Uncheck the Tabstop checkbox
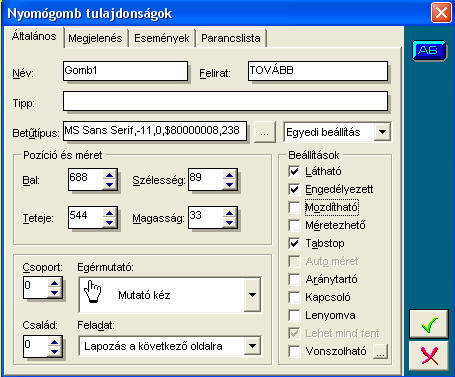 [x=294, y=243]
